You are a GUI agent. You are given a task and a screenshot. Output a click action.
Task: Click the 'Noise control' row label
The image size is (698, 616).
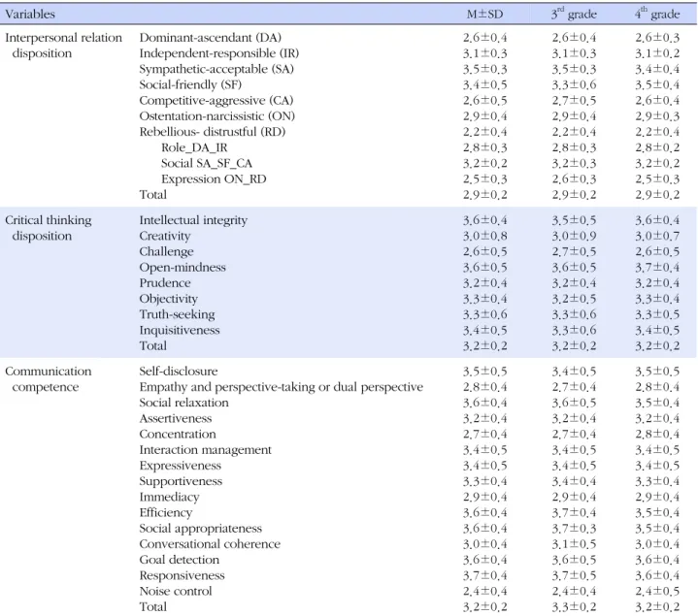pyautogui.click(x=176, y=592)
